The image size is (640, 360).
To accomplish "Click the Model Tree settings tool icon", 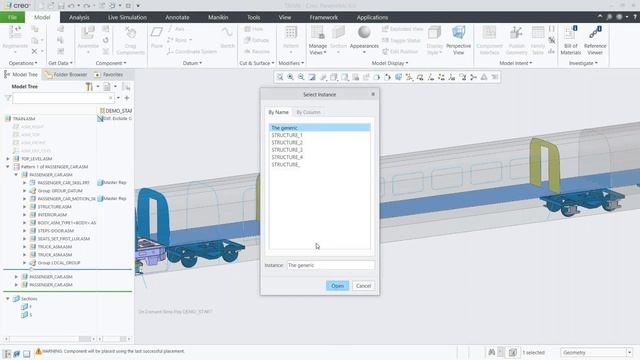I will 89,87.
